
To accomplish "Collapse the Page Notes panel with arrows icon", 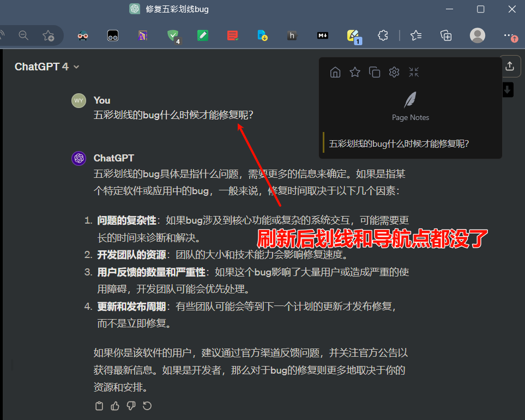I will (414, 72).
